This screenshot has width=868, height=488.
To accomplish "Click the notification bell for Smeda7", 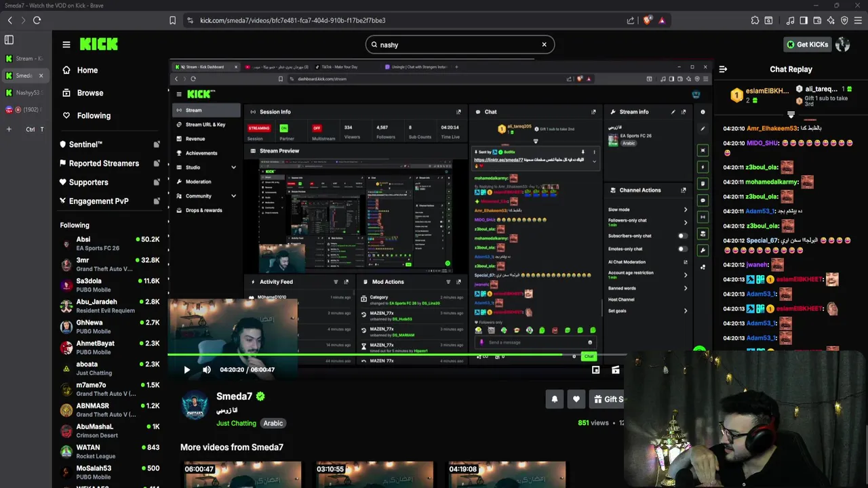I will point(554,399).
